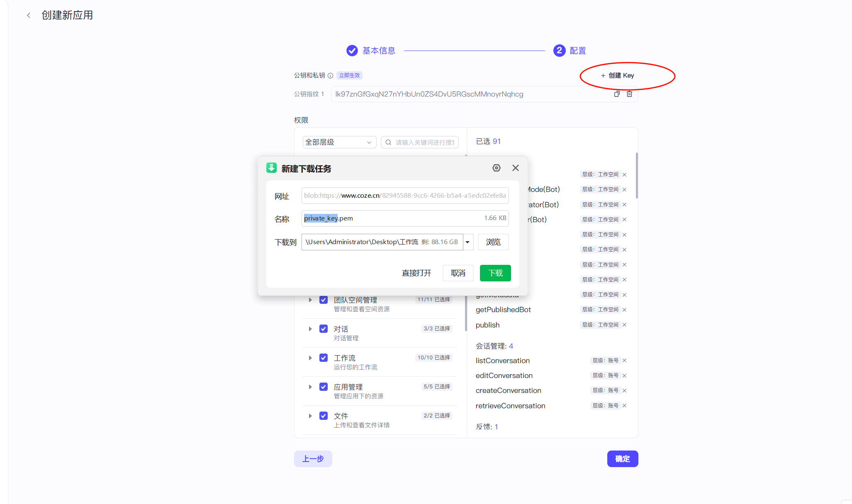852x504 pixels.
Task: Click the 3/3 已选择 badge
Action: (x=437, y=329)
